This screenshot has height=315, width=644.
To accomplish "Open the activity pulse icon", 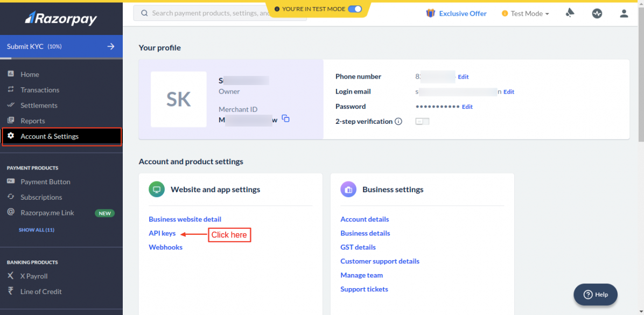I will [597, 13].
